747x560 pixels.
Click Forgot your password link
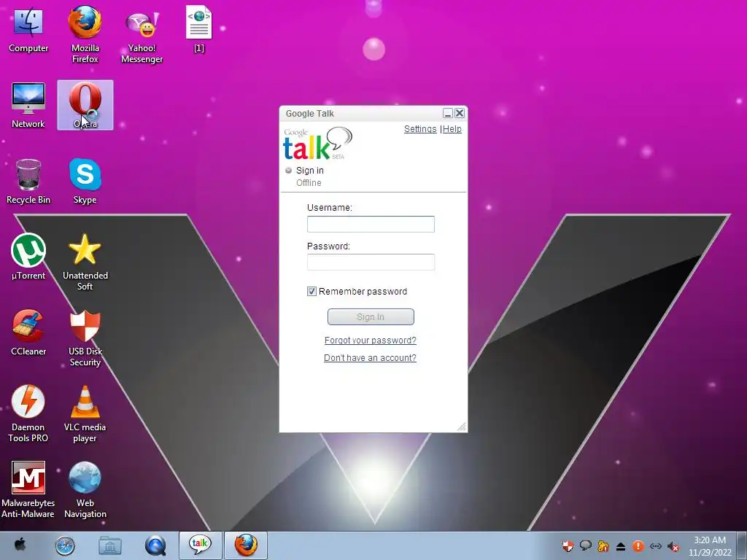pyautogui.click(x=370, y=341)
